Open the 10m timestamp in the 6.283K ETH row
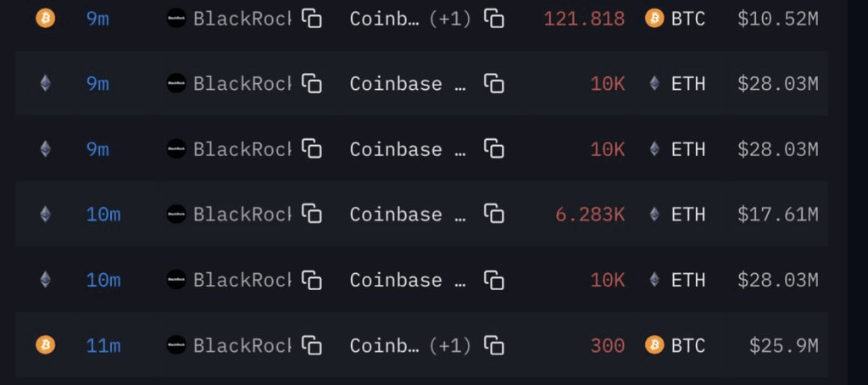The width and height of the screenshot is (868, 385). (x=103, y=215)
